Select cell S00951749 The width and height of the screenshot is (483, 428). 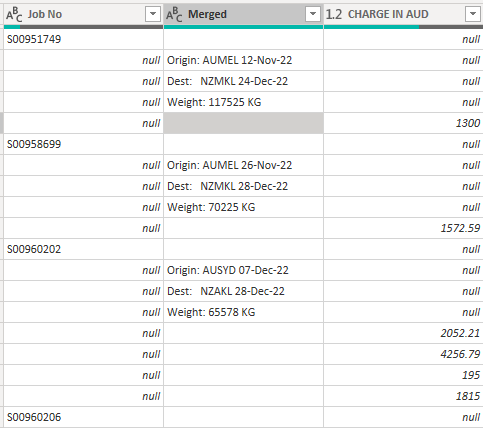pyautogui.click(x=83, y=39)
